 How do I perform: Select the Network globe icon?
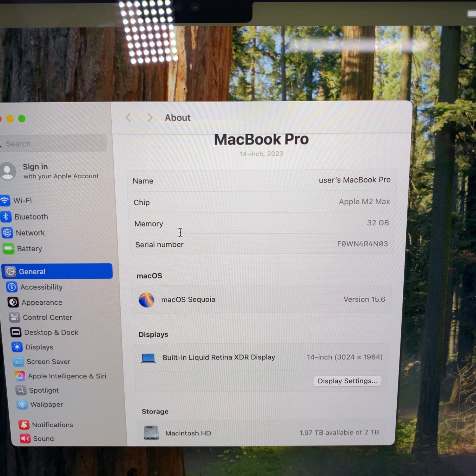pos(7,233)
